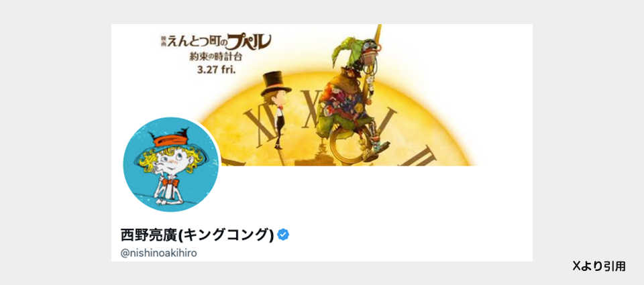Click the blue verified checkmark badge

[x=283, y=235]
